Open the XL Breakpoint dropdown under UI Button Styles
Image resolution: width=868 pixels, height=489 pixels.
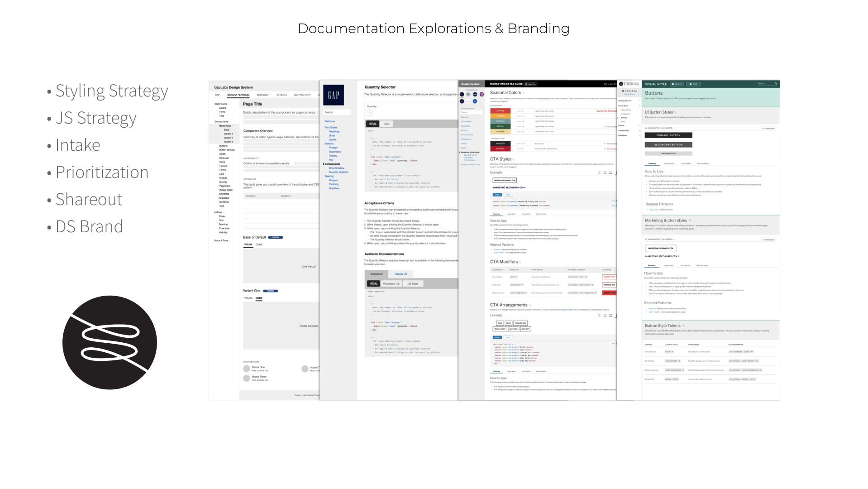pos(660,128)
